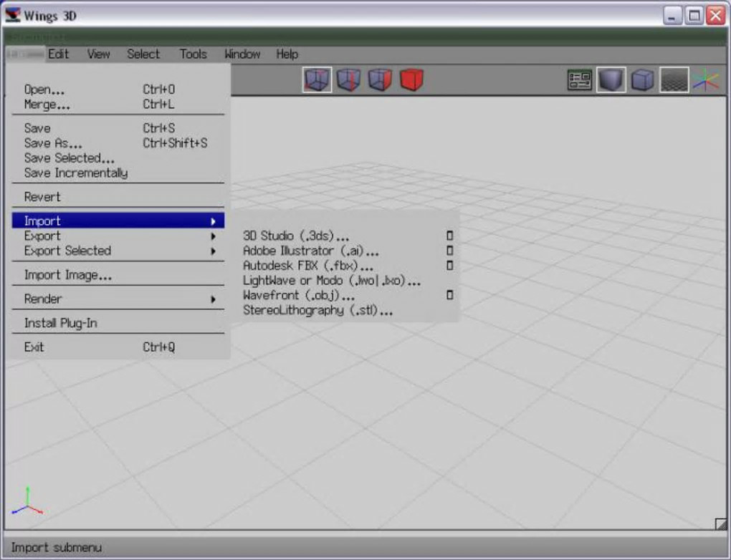
Task: Open options box for 3D Studio import
Action: [449, 236]
